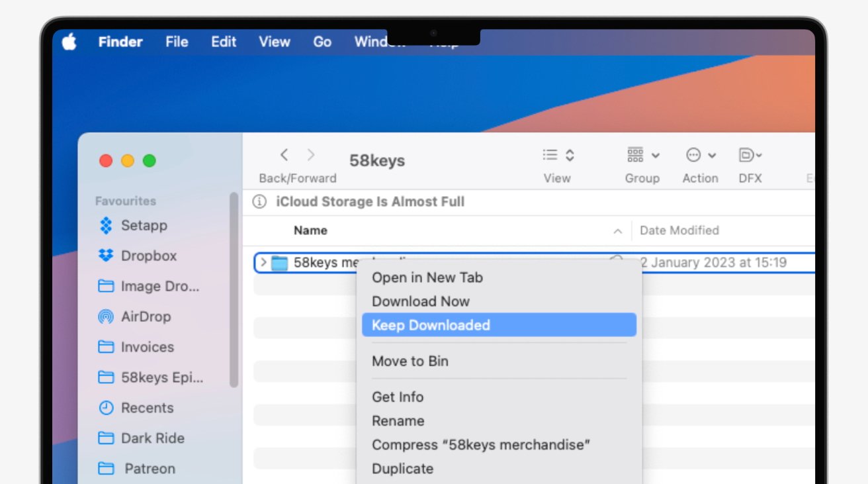Select Keep Downloaded in context menu
This screenshot has height=484, width=868.
pyautogui.click(x=499, y=325)
